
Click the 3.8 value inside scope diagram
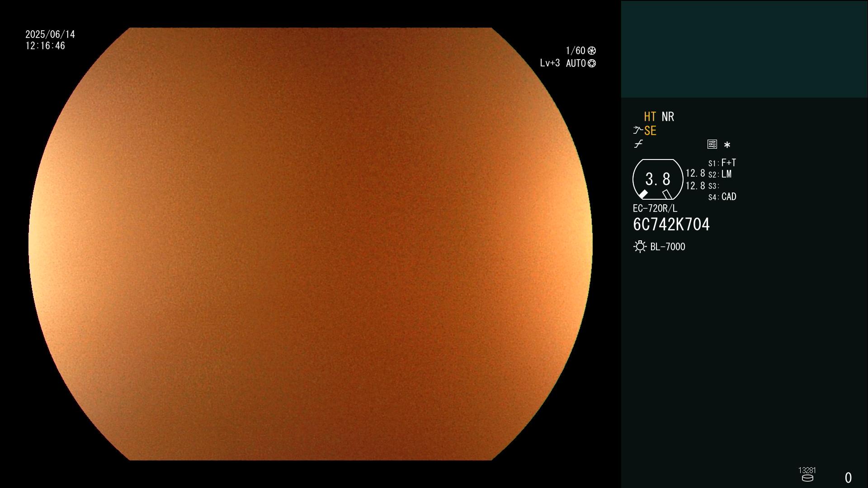click(658, 179)
